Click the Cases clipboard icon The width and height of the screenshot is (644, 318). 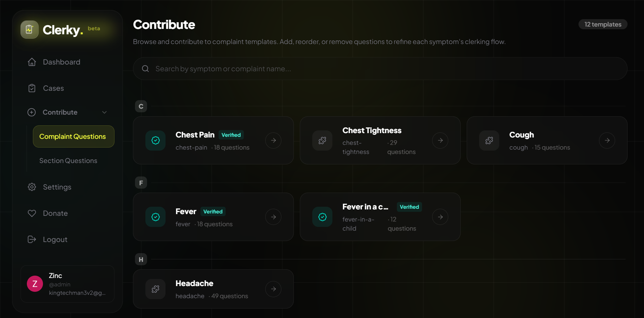(32, 88)
